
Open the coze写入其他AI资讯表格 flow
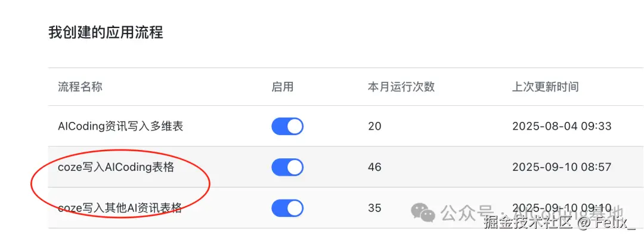(x=120, y=209)
